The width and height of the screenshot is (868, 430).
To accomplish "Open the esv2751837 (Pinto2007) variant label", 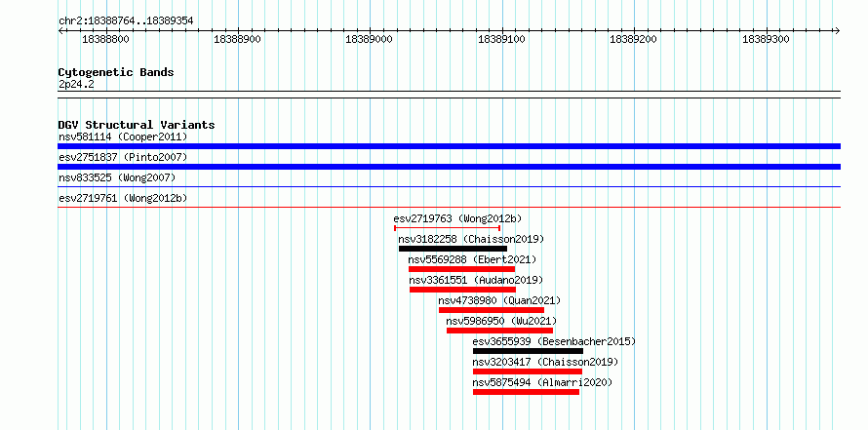I will coord(123,157).
